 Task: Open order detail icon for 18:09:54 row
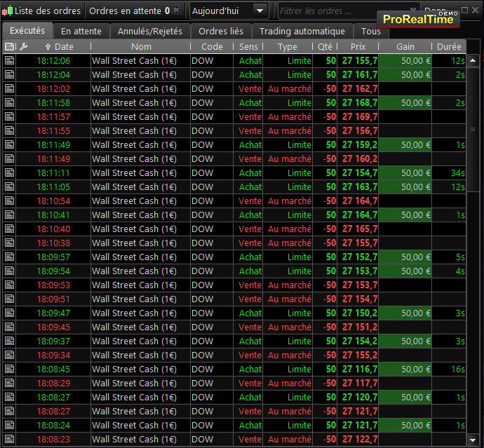10,271
